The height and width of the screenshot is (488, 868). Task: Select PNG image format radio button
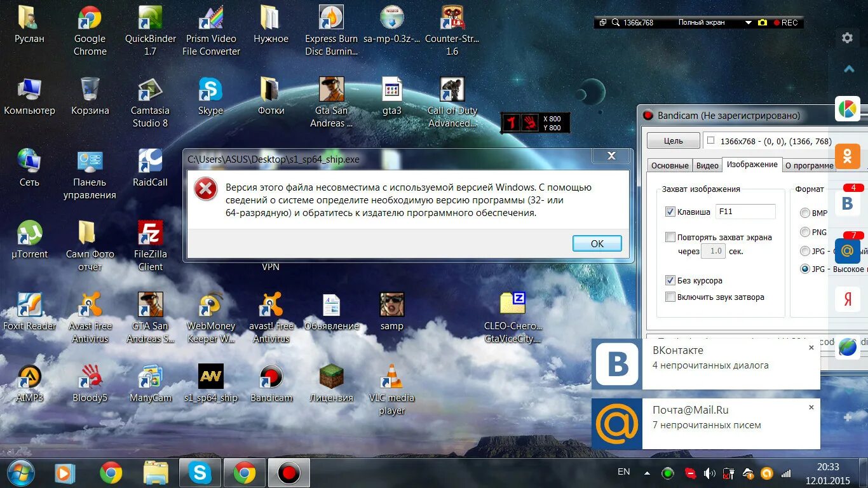pyautogui.click(x=805, y=232)
